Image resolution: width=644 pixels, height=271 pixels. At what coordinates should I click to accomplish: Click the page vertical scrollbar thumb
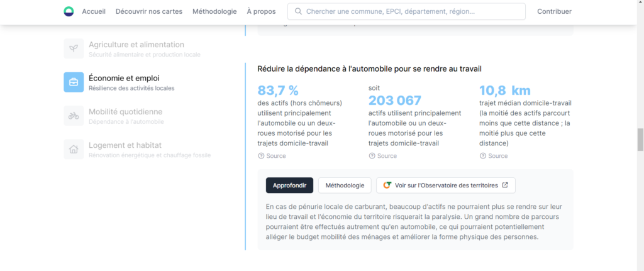(x=640, y=138)
